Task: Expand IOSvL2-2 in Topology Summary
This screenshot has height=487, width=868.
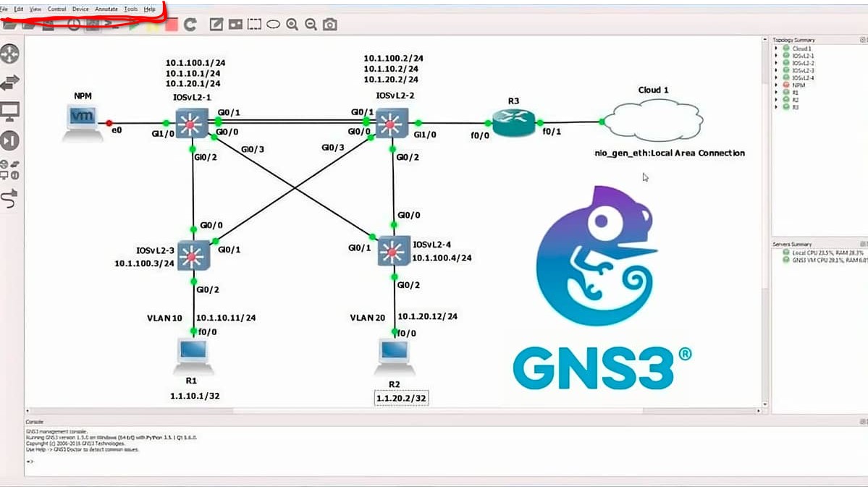Action: pos(776,63)
